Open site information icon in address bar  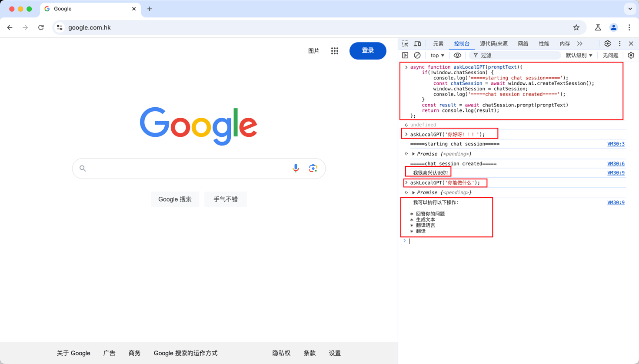[60, 27]
